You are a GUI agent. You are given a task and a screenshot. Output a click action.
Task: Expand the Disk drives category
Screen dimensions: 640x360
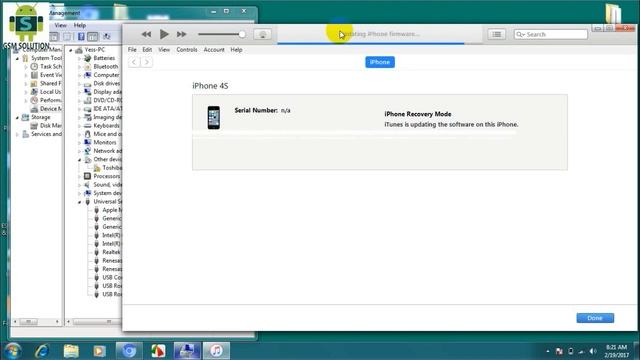(80, 84)
